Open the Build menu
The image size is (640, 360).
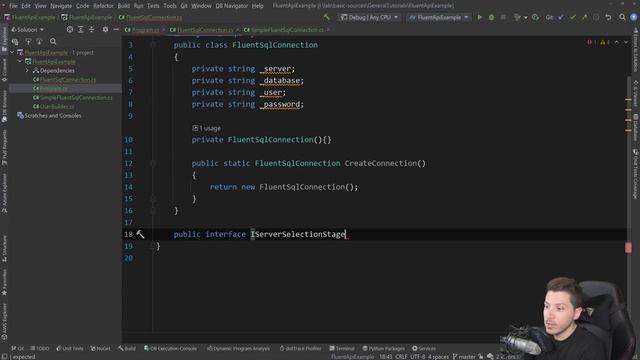tap(123, 6)
